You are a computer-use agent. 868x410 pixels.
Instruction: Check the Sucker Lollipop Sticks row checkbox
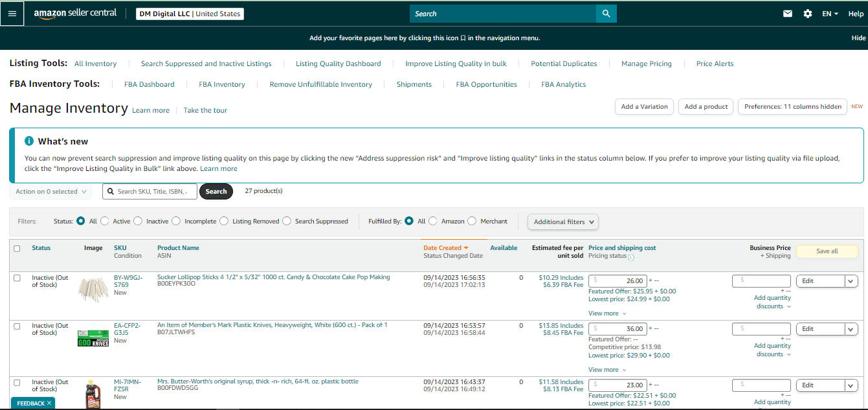pos(17,278)
